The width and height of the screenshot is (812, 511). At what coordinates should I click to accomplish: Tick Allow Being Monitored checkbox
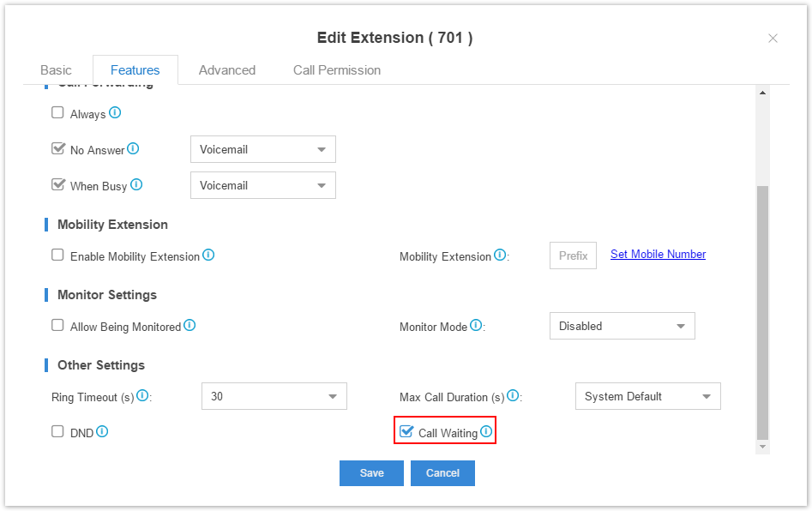pos(57,325)
